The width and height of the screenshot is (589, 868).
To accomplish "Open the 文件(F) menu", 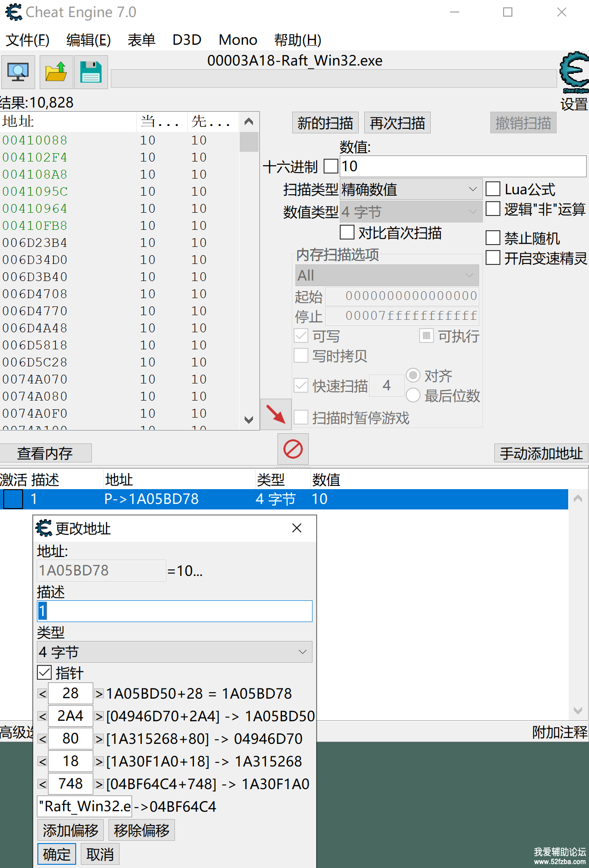I will (x=27, y=40).
